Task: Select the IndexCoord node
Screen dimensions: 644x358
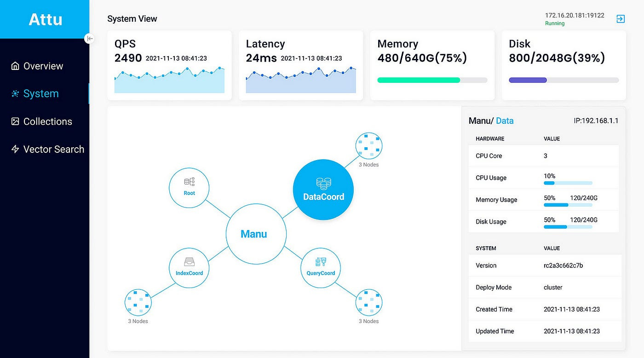Action: tap(189, 267)
